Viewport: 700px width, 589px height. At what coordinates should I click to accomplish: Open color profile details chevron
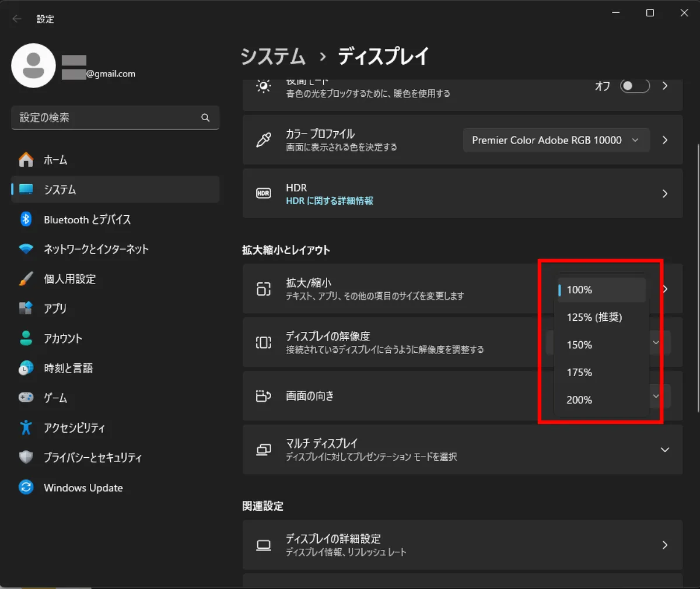point(665,140)
